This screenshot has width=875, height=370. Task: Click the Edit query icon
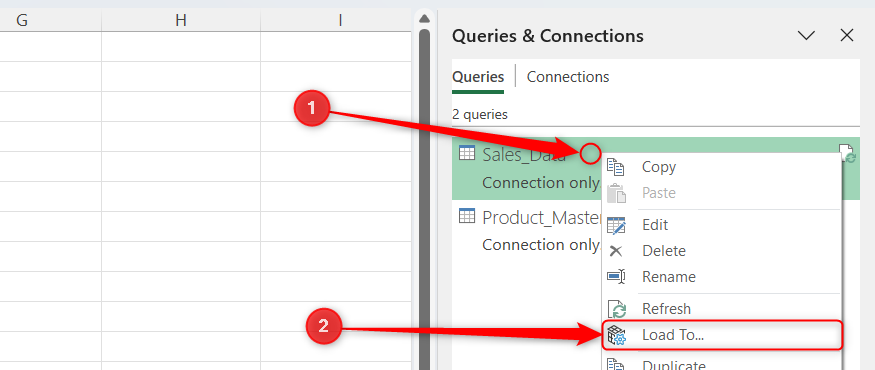[x=616, y=225]
